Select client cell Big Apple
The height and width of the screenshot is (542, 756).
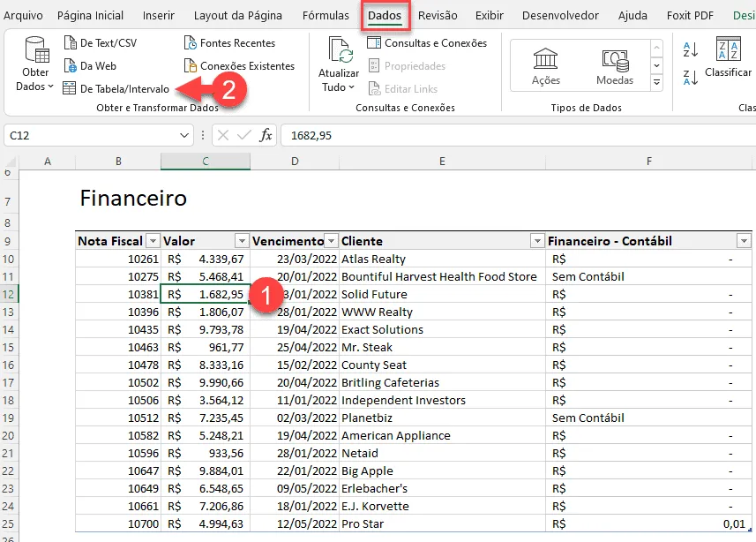442,471
